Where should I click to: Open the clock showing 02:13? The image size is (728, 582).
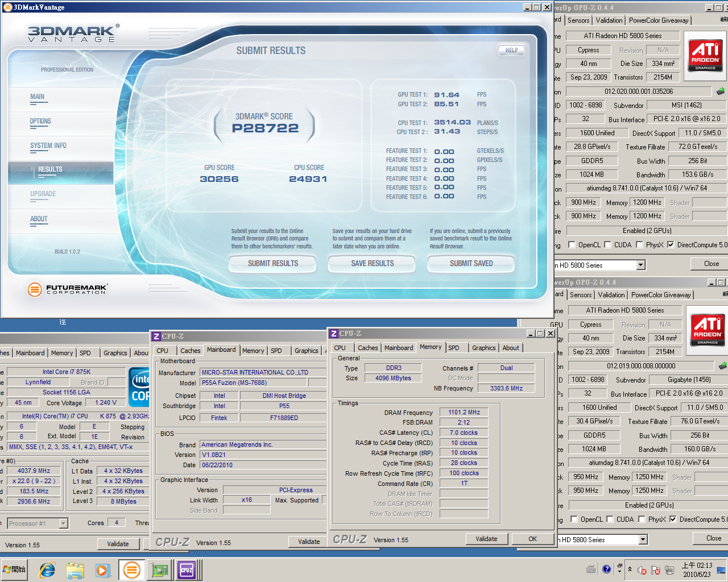pos(697,569)
